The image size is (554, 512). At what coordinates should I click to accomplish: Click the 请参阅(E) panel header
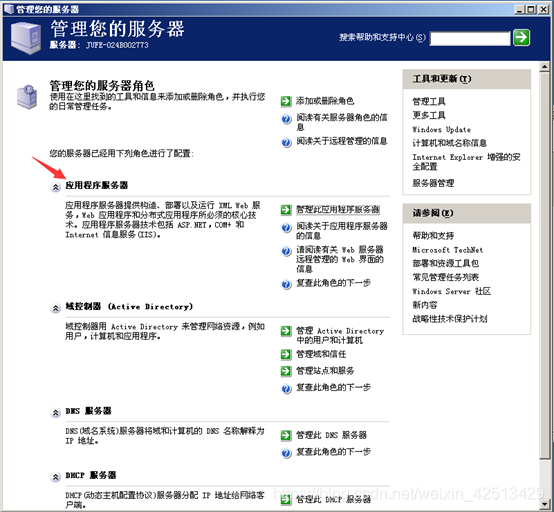pos(467,213)
